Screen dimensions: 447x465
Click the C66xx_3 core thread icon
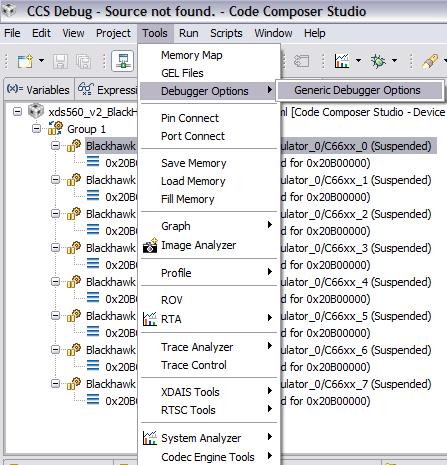[x=74, y=248]
